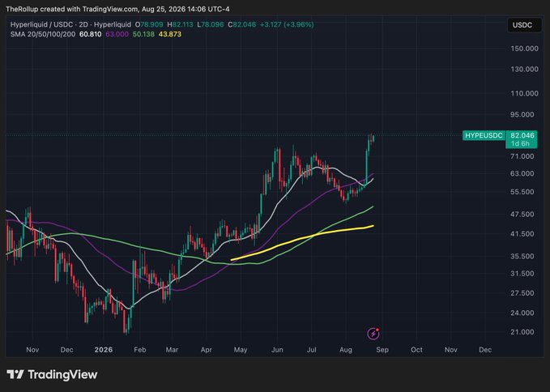This screenshot has height=392, width=550.
Task: Click the 41.500 price axis label
Action: (x=522, y=233)
